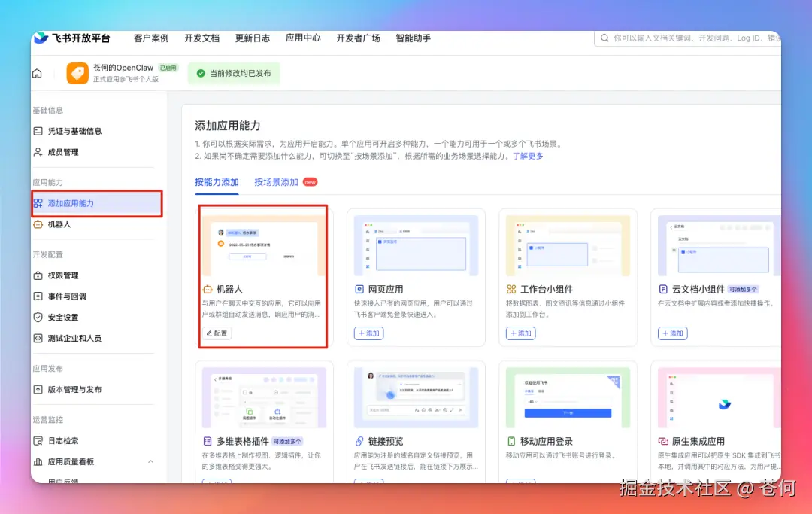Click 配置 on the 机器人 card

217,333
